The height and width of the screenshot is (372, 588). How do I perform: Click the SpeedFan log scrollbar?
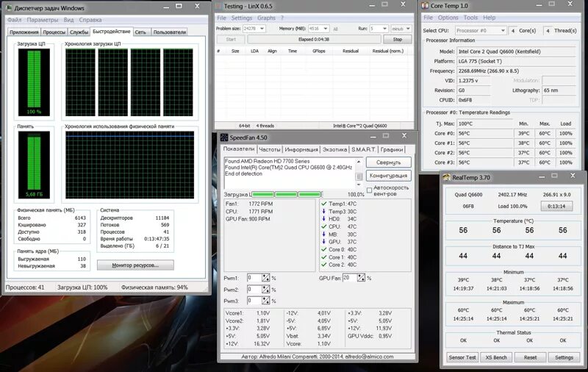click(359, 174)
